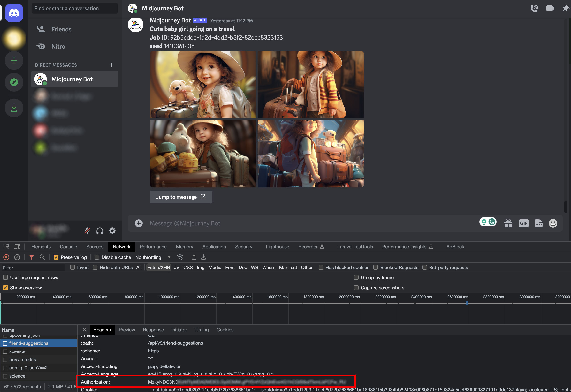Click the Find or start a conversation field

pos(75,8)
